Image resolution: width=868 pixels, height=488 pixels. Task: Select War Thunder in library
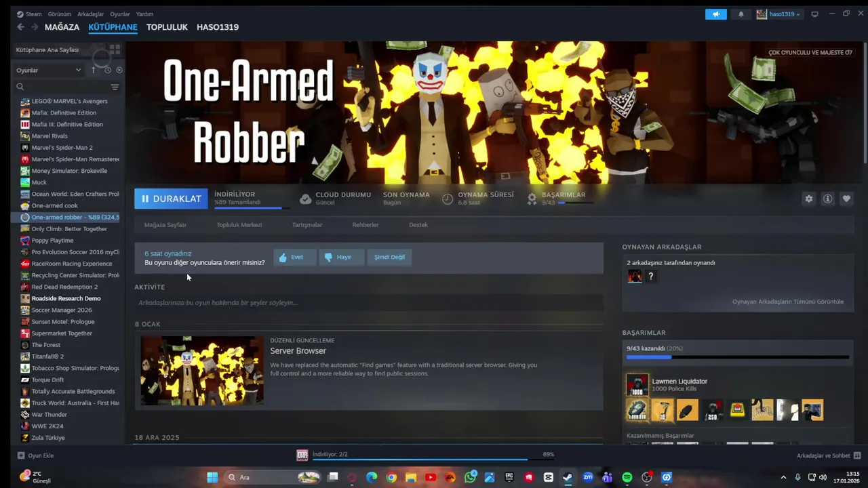click(49, 414)
